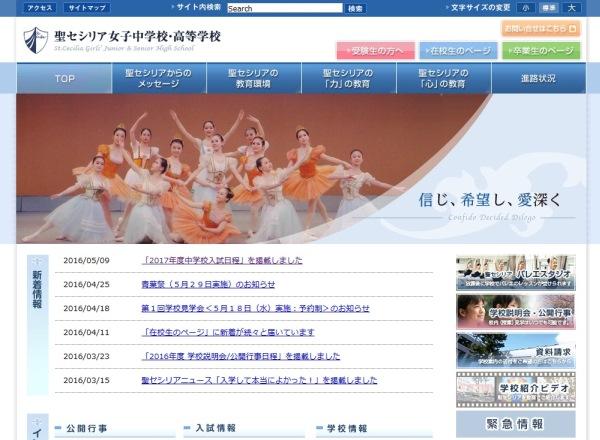The height and width of the screenshot is (440, 600).
Task: Set text size to 小 (small)
Action: (x=525, y=8)
